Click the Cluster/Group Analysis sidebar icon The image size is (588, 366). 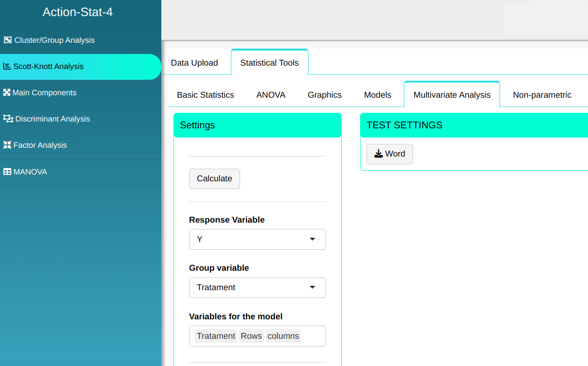pos(7,40)
